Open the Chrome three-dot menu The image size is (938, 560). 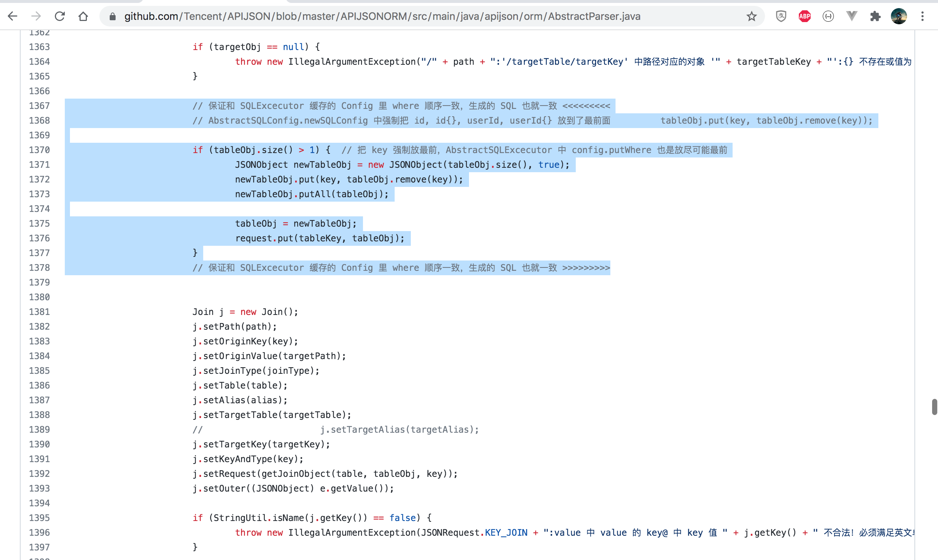point(922,16)
